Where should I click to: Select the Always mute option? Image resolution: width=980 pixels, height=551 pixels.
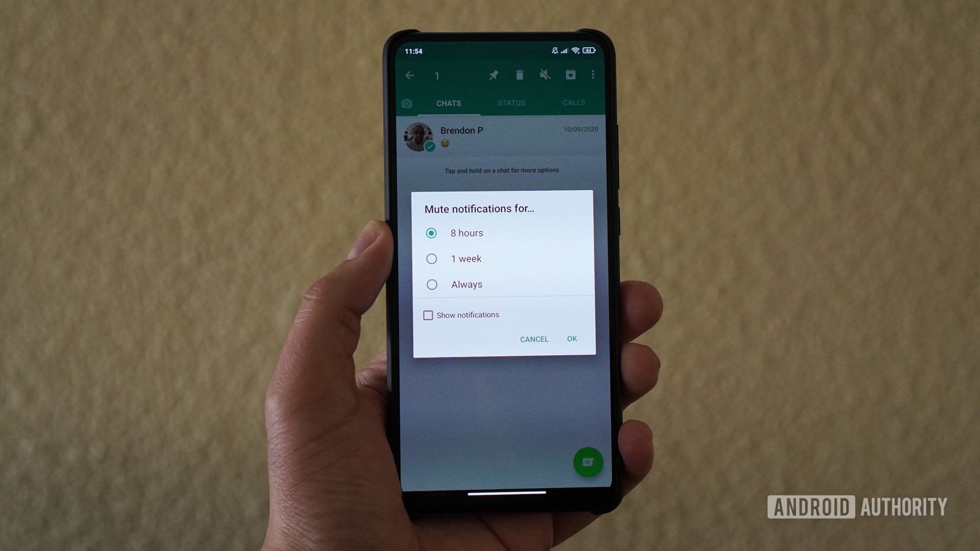(x=431, y=284)
